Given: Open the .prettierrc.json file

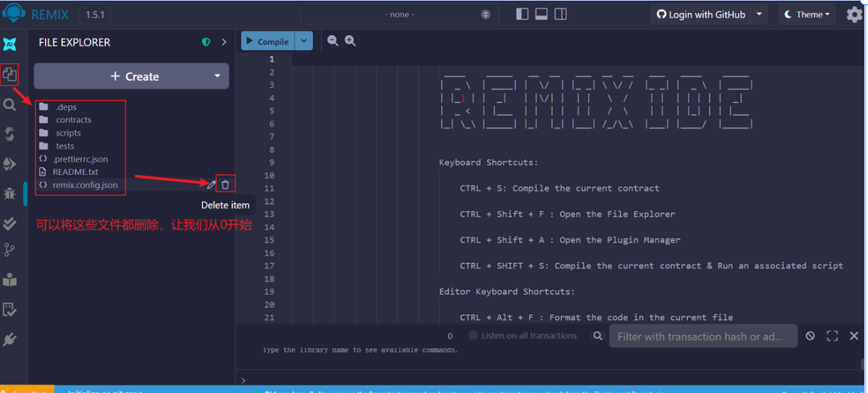Looking at the screenshot, I should tap(81, 159).
